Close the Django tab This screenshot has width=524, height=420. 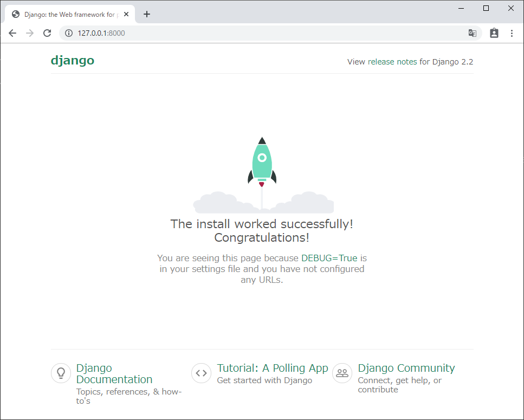tap(126, 15)
